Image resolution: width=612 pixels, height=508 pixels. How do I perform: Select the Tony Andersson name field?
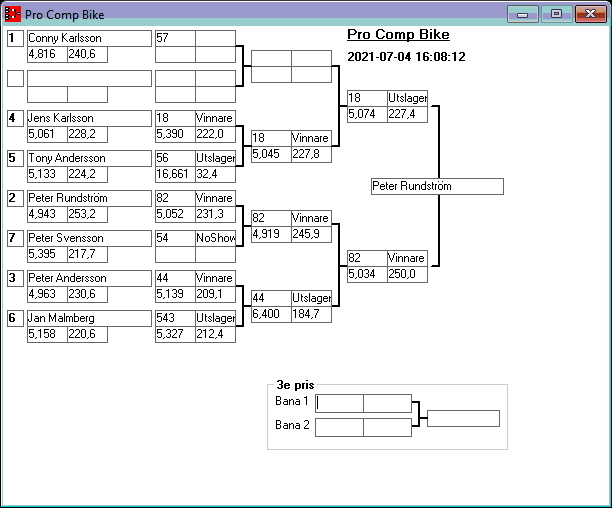pyautogui.click(x=88, y=158)
